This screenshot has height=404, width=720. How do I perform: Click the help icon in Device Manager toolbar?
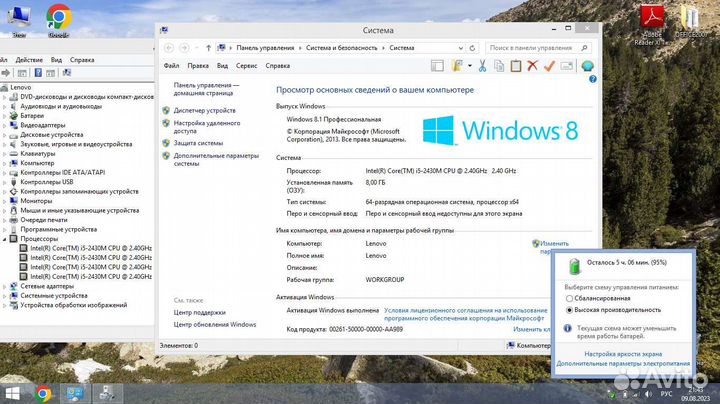38,73
